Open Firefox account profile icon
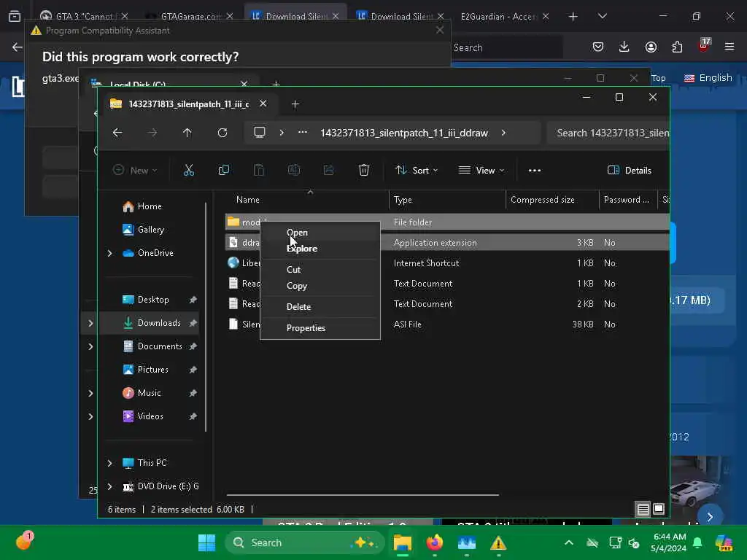The height and width of the screenshot is (560, 747). pos(651,47)
